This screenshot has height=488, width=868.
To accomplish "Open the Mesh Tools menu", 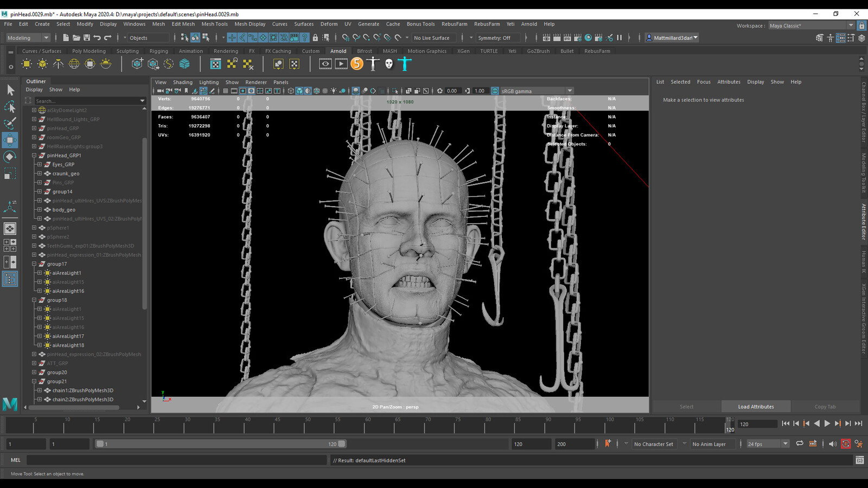I will pos(214,24).
